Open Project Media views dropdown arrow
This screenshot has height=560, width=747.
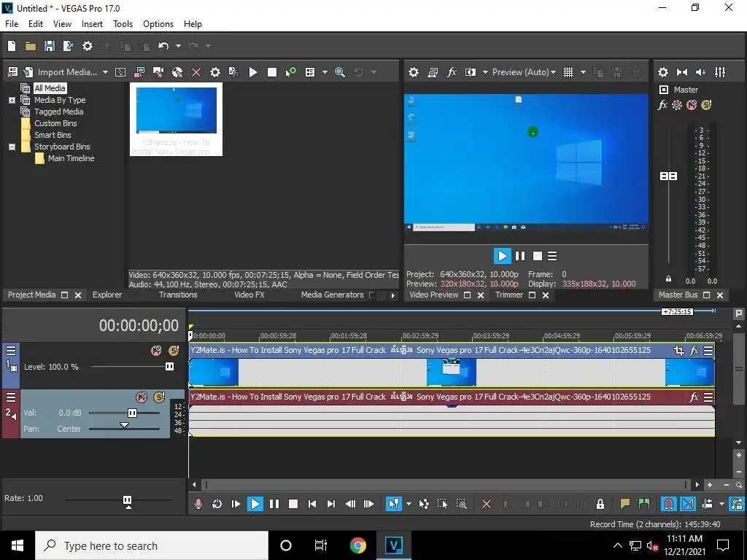[x=325, y=72]
